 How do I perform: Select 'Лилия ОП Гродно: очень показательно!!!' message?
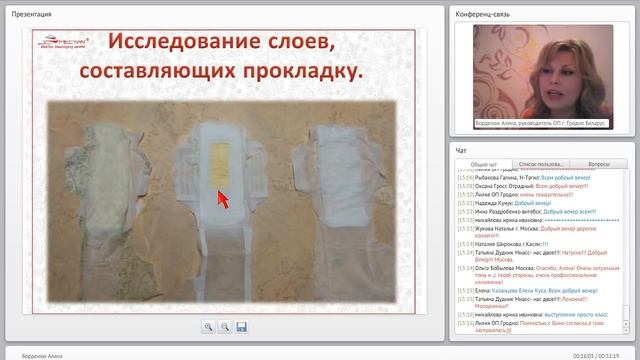(516, 195)
